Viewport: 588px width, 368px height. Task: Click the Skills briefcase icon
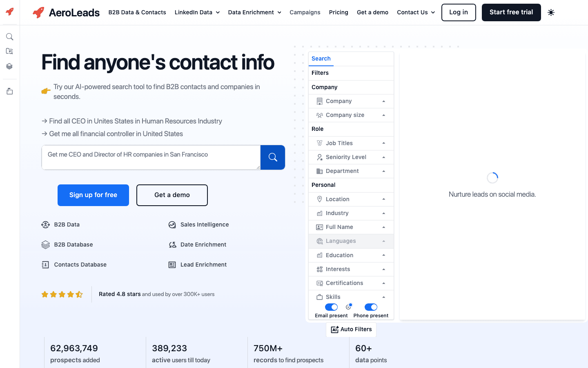(x=320, y=297)
